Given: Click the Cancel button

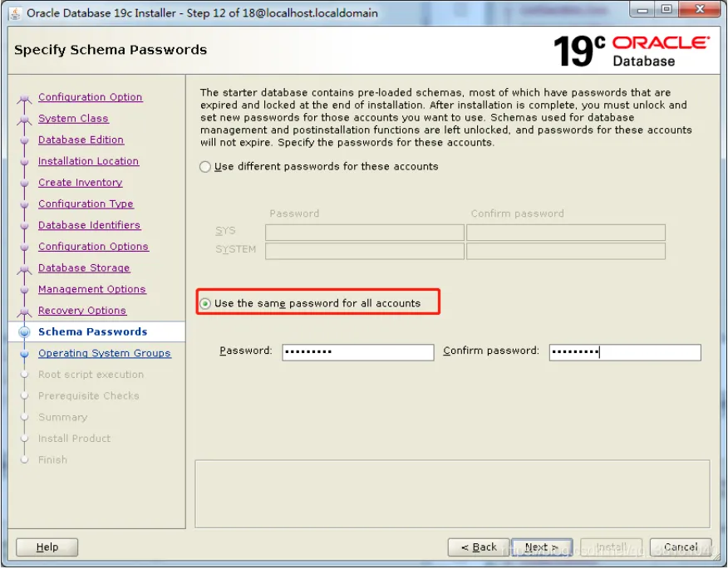Looking at the screenshot, I should (x=680, y=547).
